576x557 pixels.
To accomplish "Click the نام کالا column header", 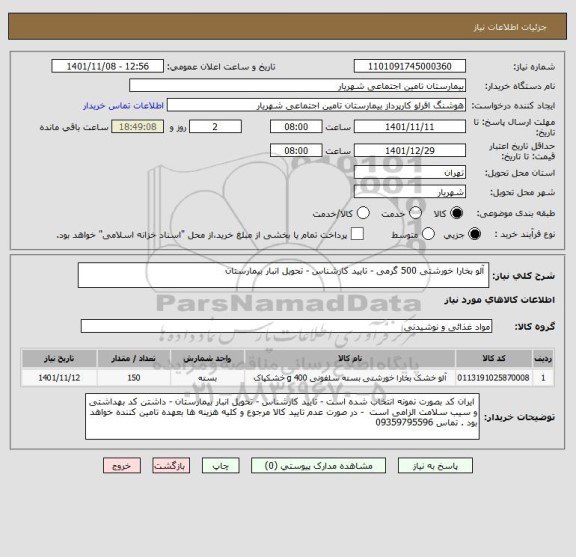I will [x=350, y=358].
